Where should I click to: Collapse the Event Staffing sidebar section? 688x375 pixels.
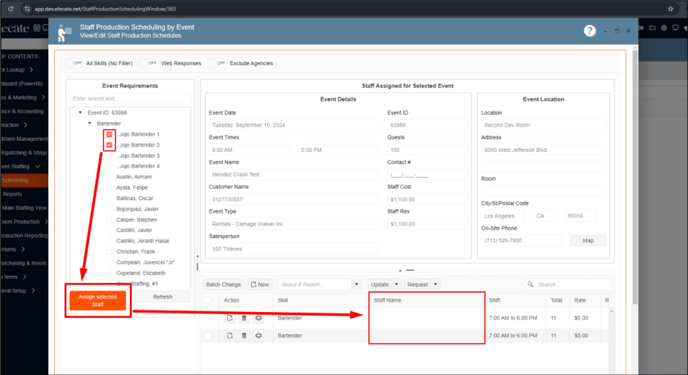[37, 166]
